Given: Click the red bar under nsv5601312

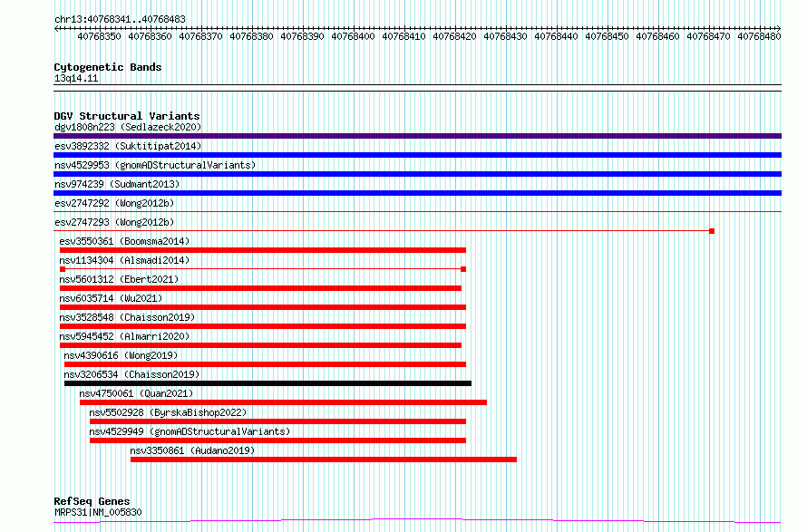Looking at the screenshot, I should [x=260, y=288].
